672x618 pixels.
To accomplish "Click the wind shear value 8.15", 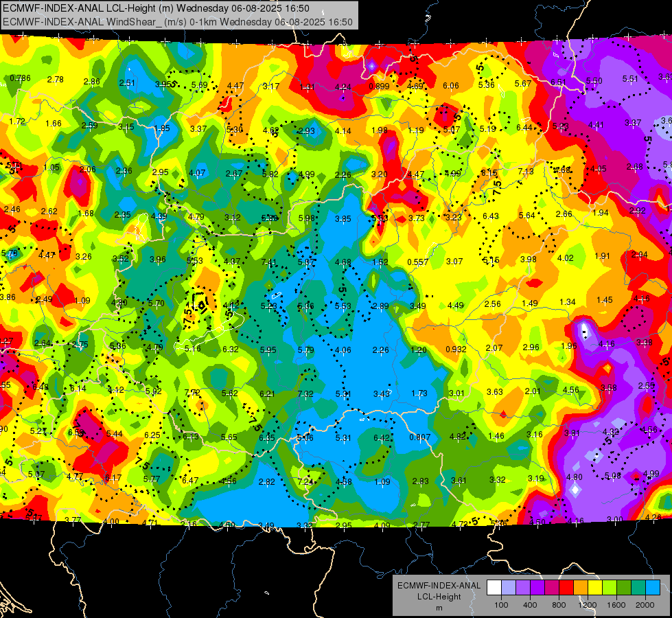I will point(489,172).
